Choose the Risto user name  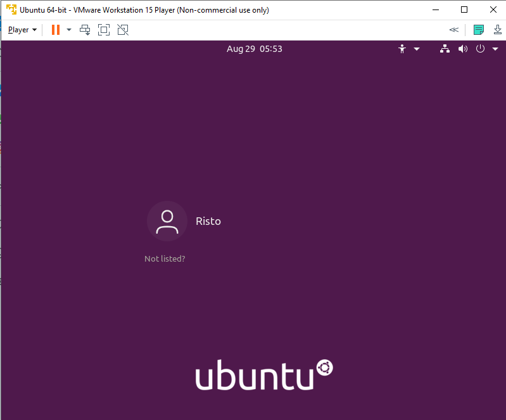coord(208,221)
